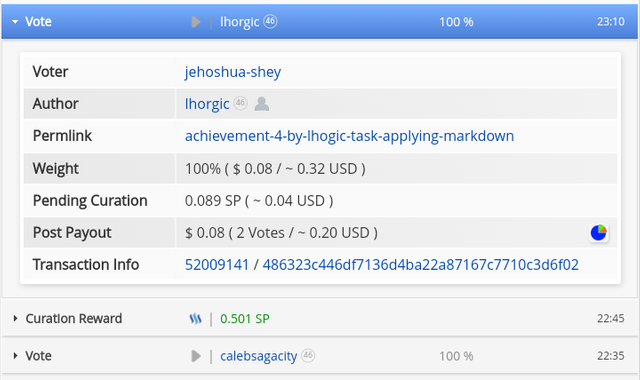Click the Steem logo in Curation Reward row

pos(196,319)
